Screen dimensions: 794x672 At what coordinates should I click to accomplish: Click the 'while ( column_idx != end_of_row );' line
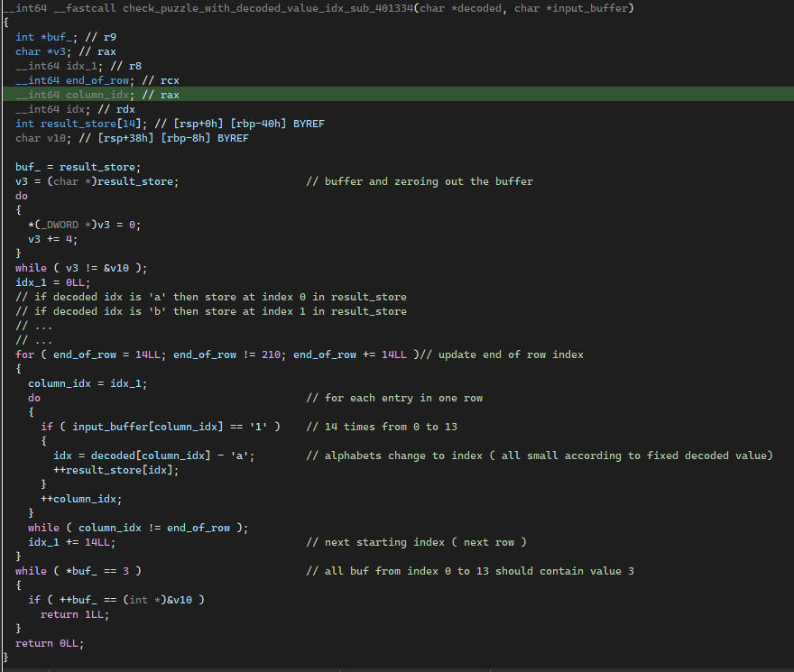138,528
